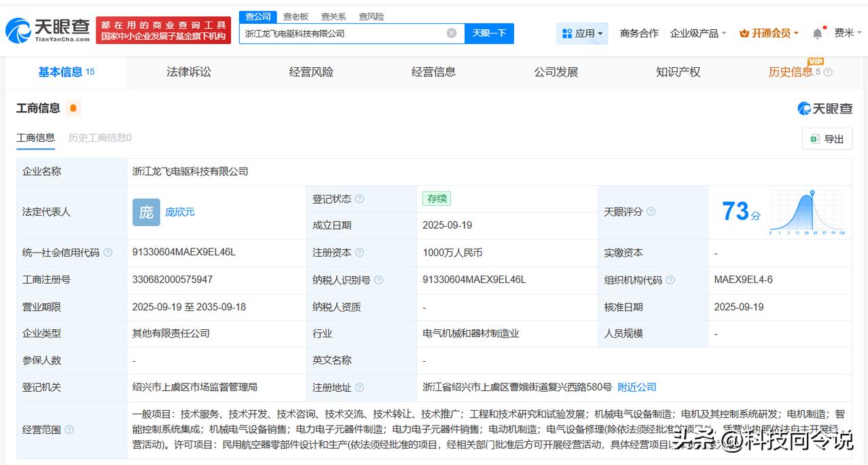Click the 导出 export button
Image resolution: width=868 pixels, height=465 pixels.
(827, 139)
